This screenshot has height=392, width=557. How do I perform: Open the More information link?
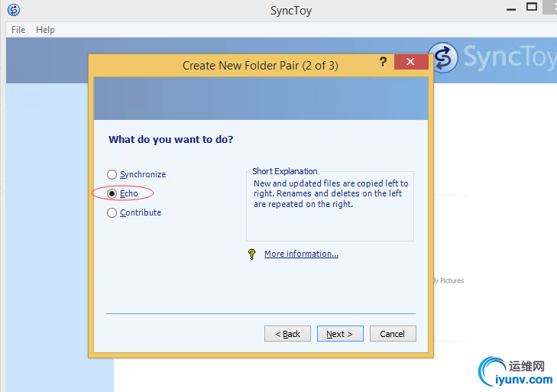[301, 254]
